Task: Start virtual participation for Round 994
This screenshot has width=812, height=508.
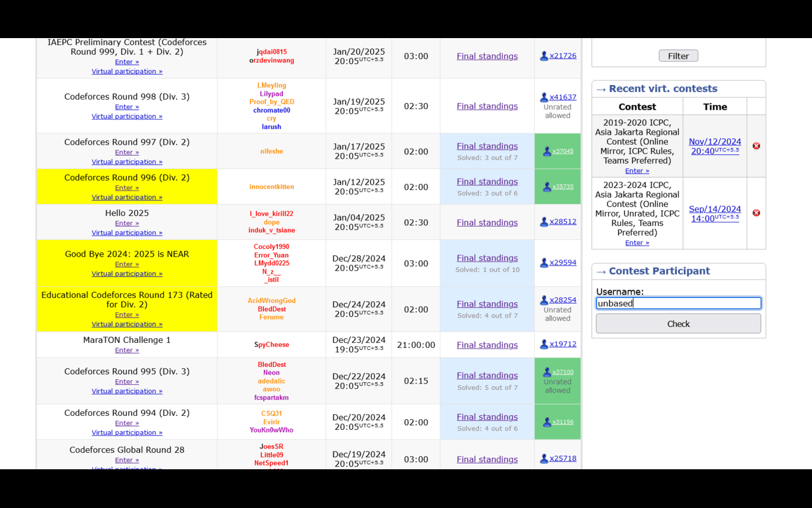Action: pos(127,433)
